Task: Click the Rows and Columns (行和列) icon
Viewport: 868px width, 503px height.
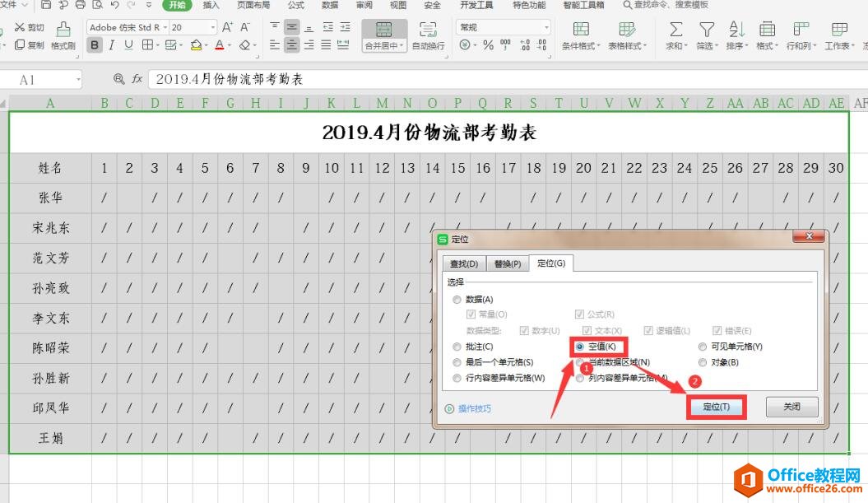Action: [x=801, y=30]
